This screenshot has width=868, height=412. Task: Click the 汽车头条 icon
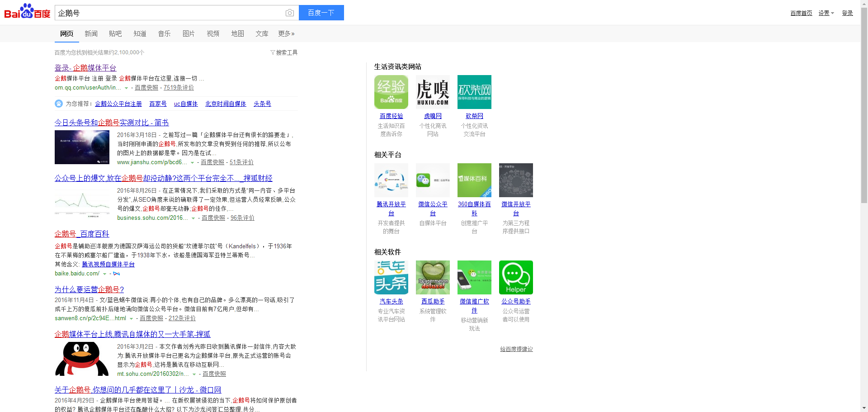(391, 277)
